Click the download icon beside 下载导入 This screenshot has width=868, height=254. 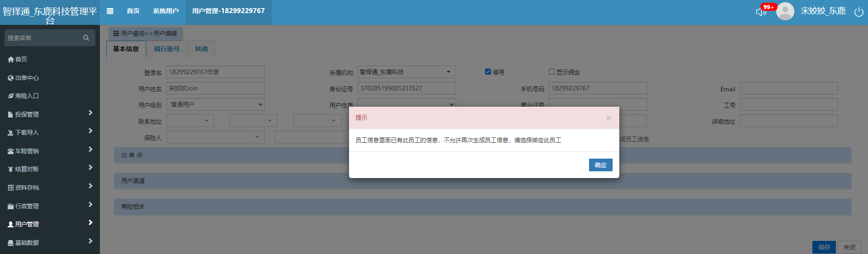[x=10, y=132]
